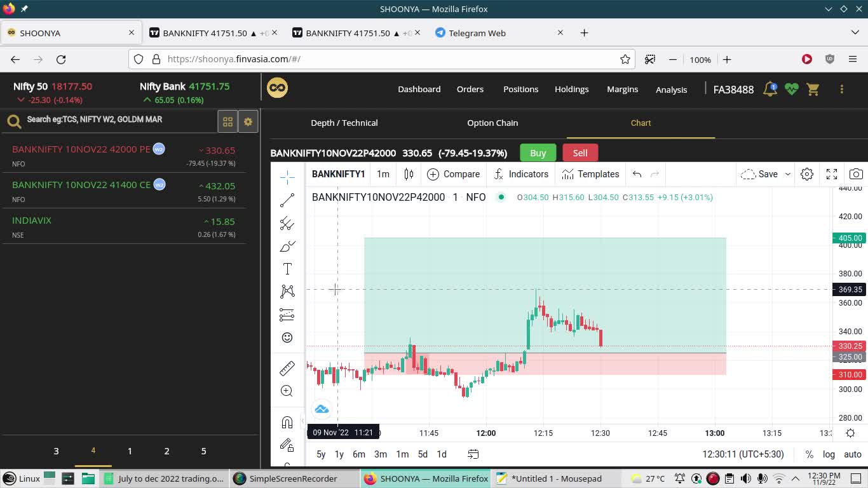Toggle percent scale mode
The width and height of the screenshot is (868, 488).
pyautogui.click(x=809, y=454)
